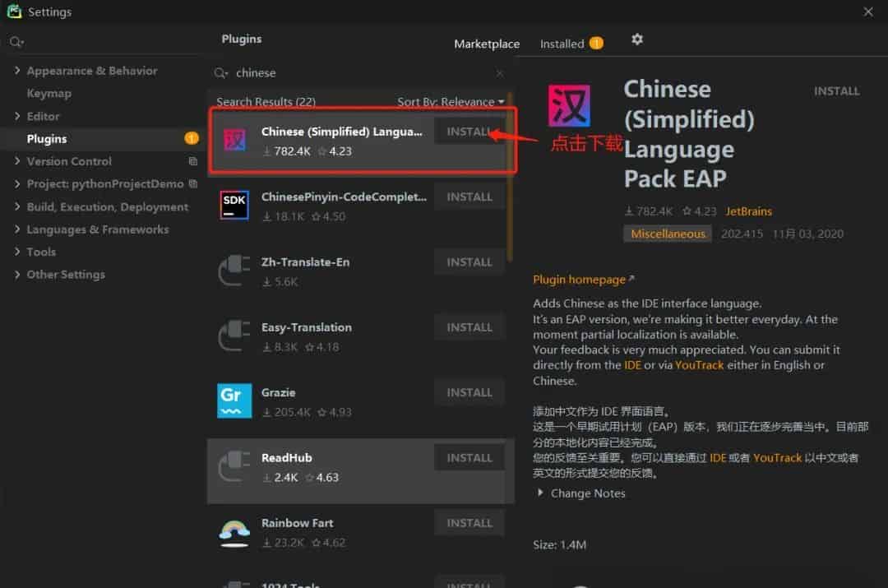888x588 pixels.
Task: Click the plugins settings gear icon
Action: tap(636, 39)
